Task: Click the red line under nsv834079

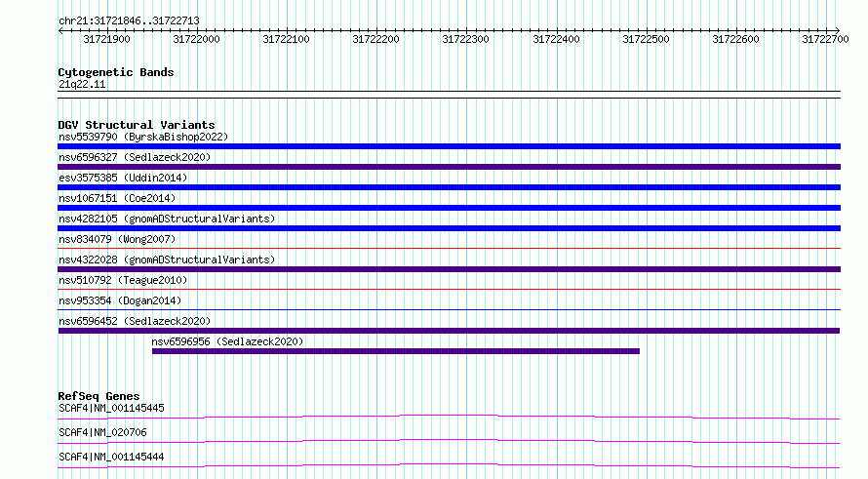Action: (449, 248)
